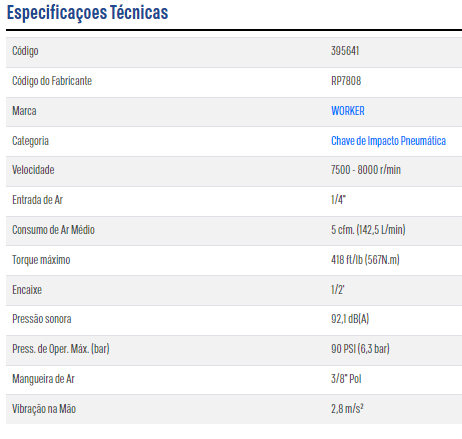The width and height of the screenshot is (462, 439).
Task: Click the Entrada de Ar label
Action: [37, 200]
